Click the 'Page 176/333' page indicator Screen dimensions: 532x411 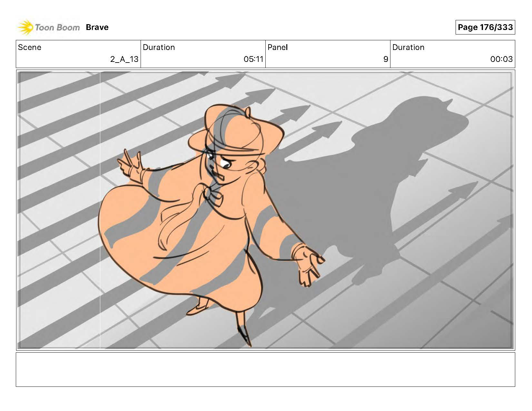point(485,27)
